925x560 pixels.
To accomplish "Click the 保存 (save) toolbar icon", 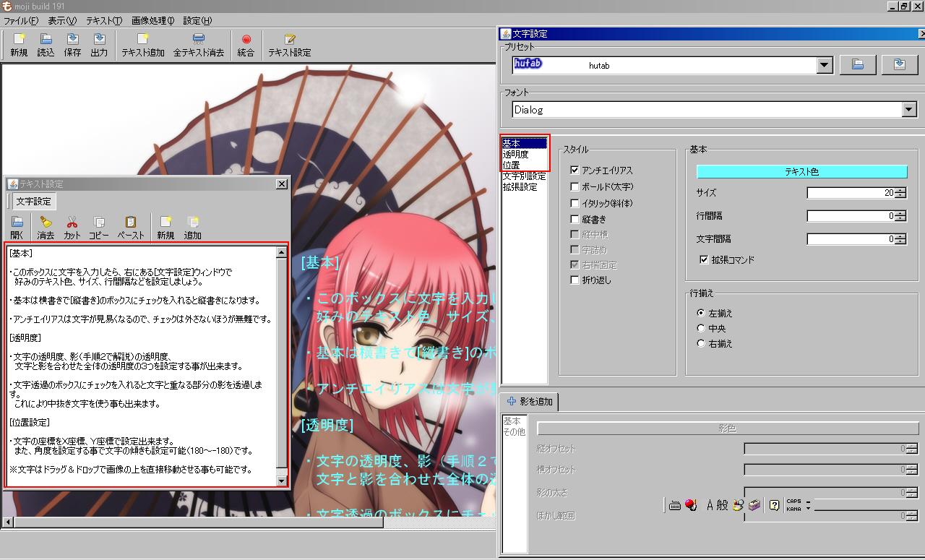I will pos(72,40).
